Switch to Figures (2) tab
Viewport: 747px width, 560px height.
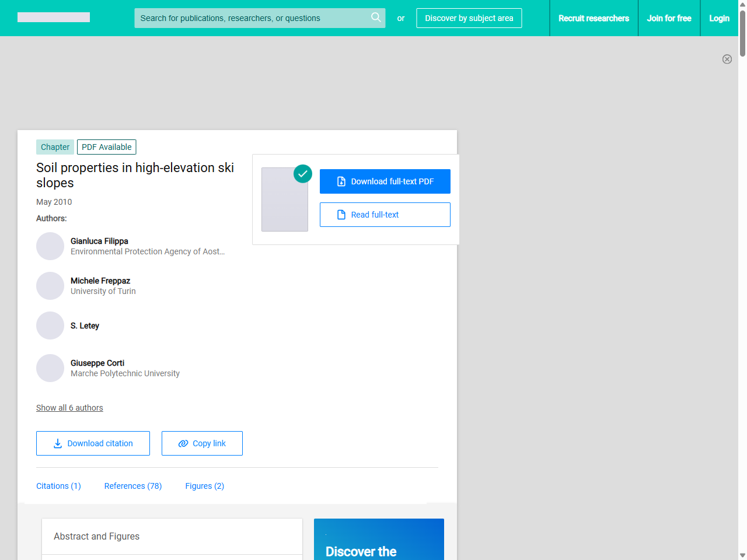click(205, 486)
